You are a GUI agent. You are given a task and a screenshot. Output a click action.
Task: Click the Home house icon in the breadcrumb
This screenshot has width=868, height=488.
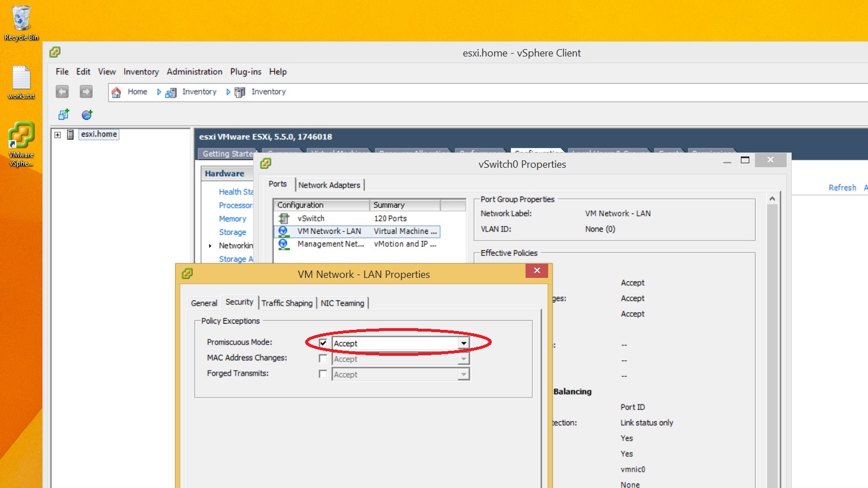click(116, 92)
